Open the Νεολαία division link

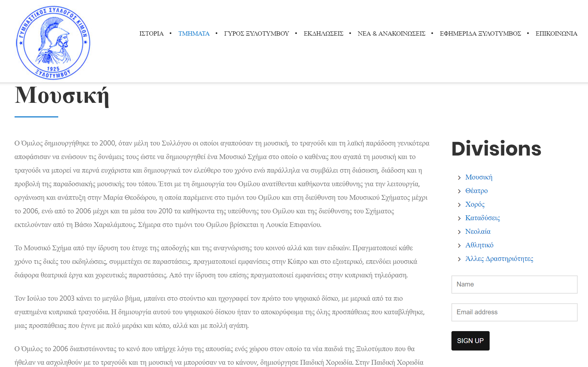pos(478,232)
